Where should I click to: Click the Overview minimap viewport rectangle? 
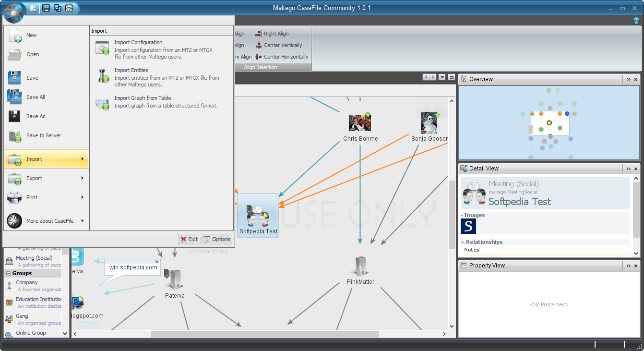[x=550, y=123]
